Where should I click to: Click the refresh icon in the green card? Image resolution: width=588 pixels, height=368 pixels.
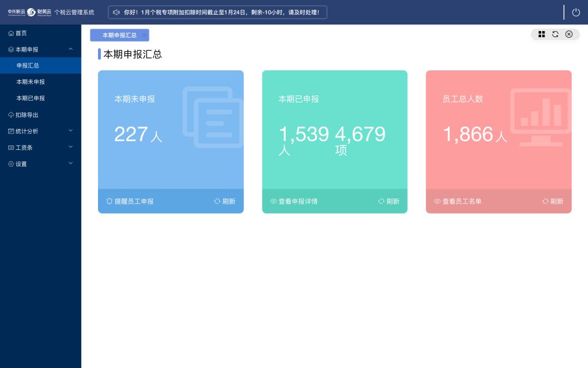click(x=381, y=201)
